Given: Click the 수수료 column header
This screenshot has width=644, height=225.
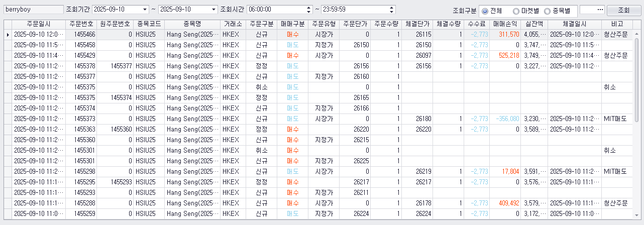Looking at the screenshot, I should click(476, 24).
